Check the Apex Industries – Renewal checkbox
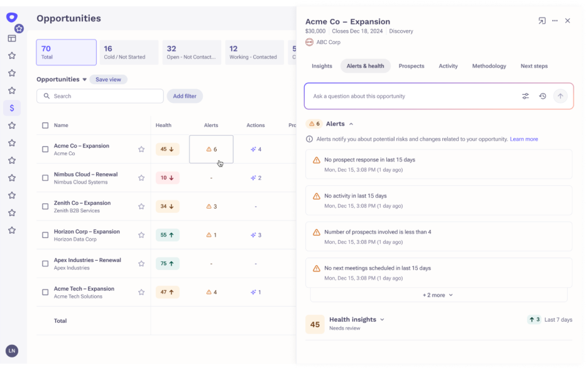This screenshot has height=370, width=588. pyautogui.click(x=45, y=264)
